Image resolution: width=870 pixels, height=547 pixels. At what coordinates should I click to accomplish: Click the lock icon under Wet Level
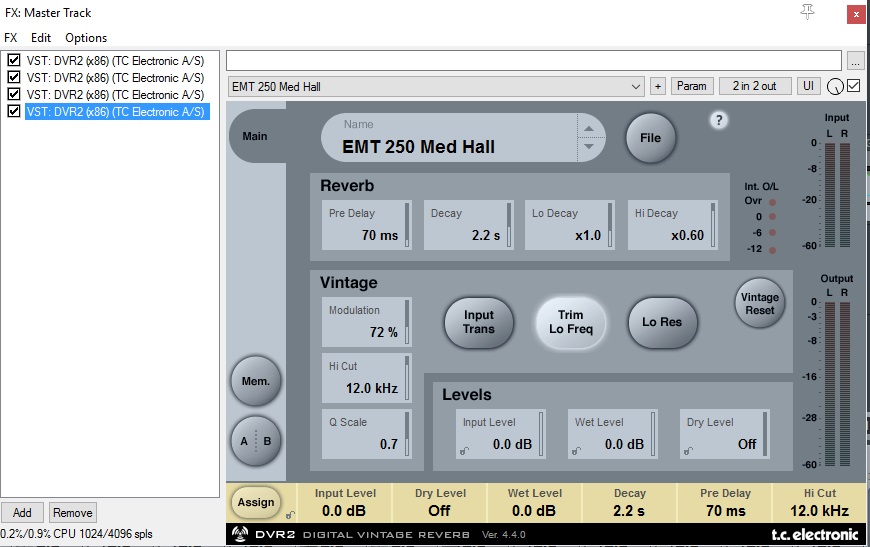pyautogui.click(x=576, y=451)
